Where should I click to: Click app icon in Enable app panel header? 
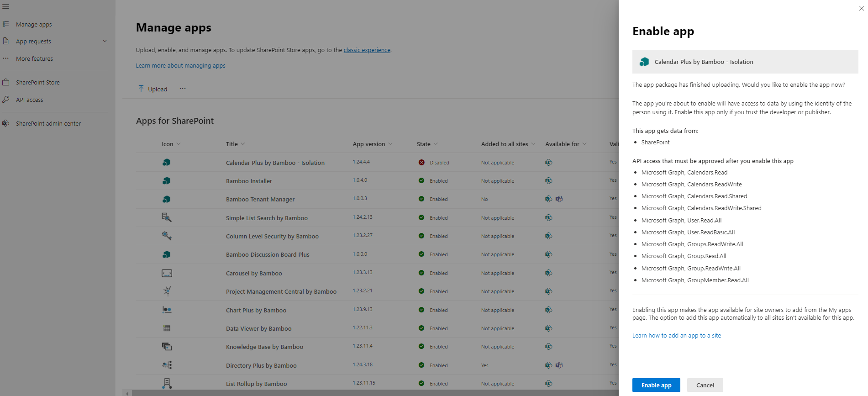(644, 62)
